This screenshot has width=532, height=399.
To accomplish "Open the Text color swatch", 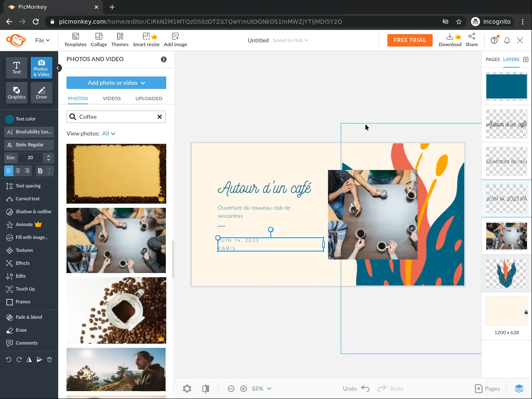I will [x=10, y=119].
